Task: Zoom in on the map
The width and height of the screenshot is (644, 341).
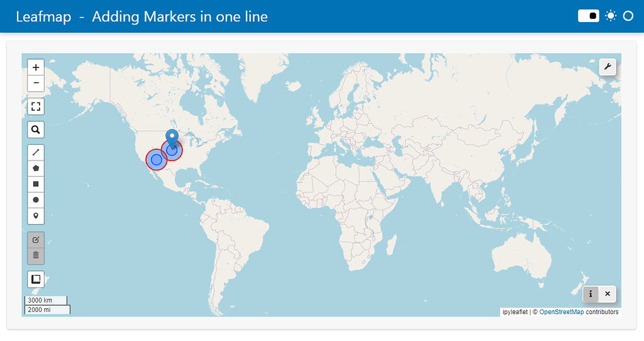Action: coord(36,67)
